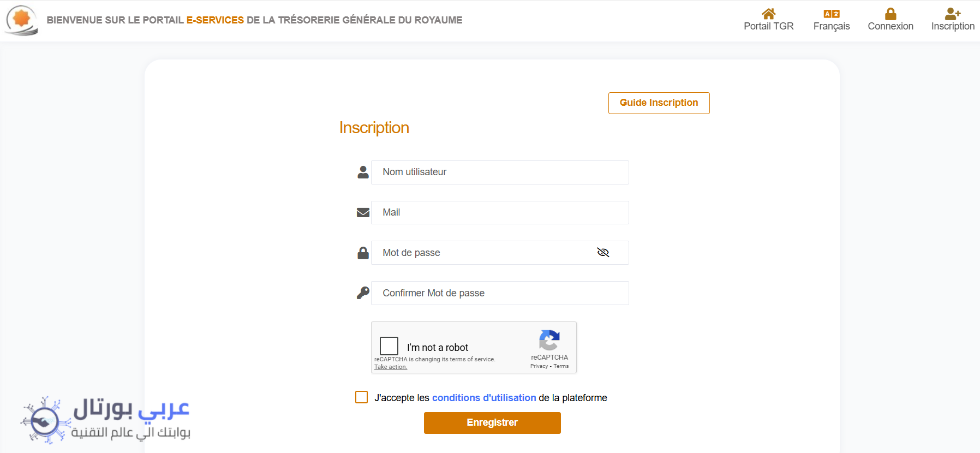Click the Connexion padlock icon
980x453 pixels.
(x=891, y=14)
